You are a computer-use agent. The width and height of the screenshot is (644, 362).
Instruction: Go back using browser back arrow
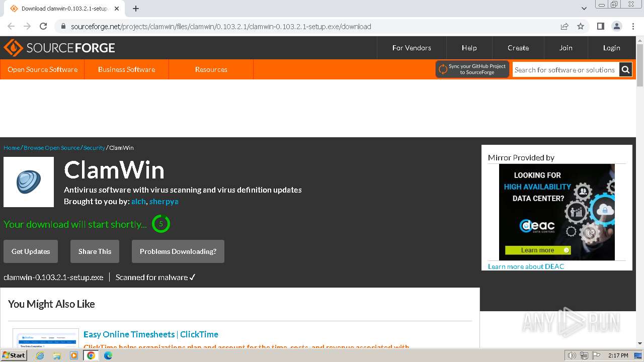pos(11,26)
